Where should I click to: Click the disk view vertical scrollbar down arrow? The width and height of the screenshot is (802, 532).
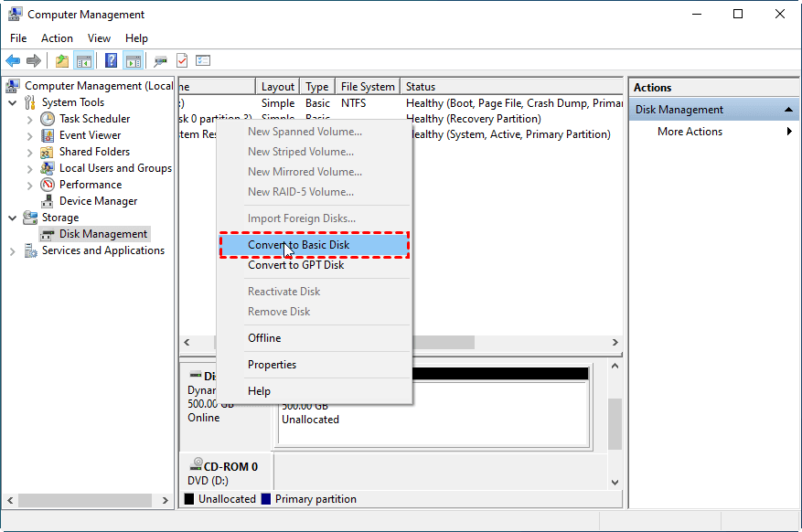coord(615,483)
